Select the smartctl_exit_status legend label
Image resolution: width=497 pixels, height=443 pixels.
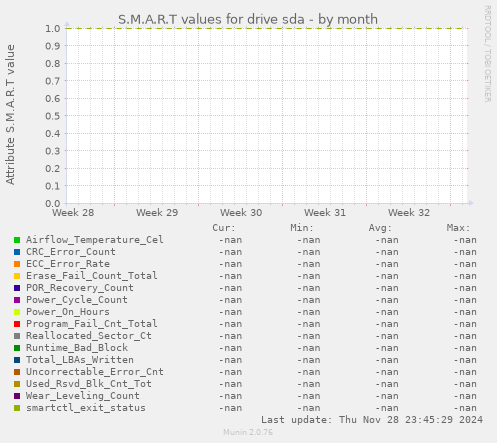86,408
